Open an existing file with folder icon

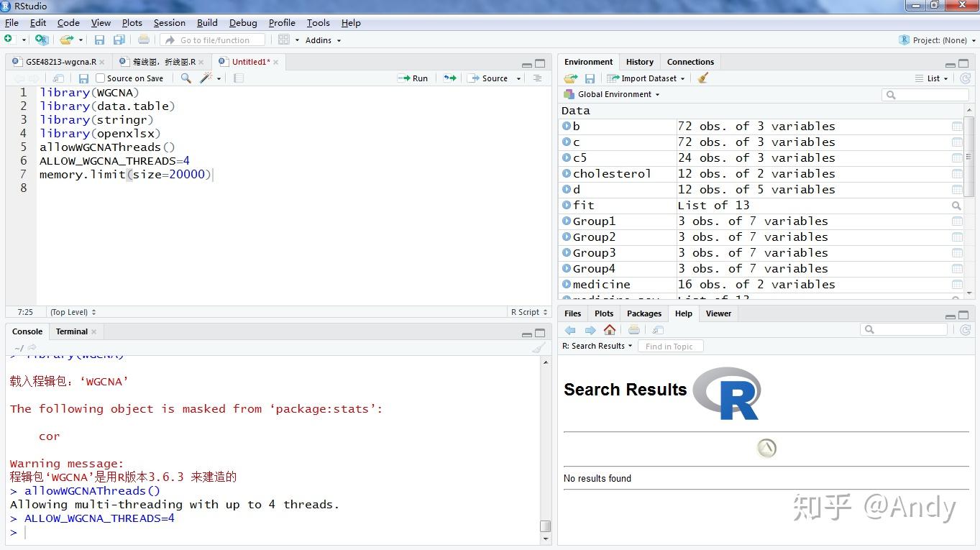66,40
